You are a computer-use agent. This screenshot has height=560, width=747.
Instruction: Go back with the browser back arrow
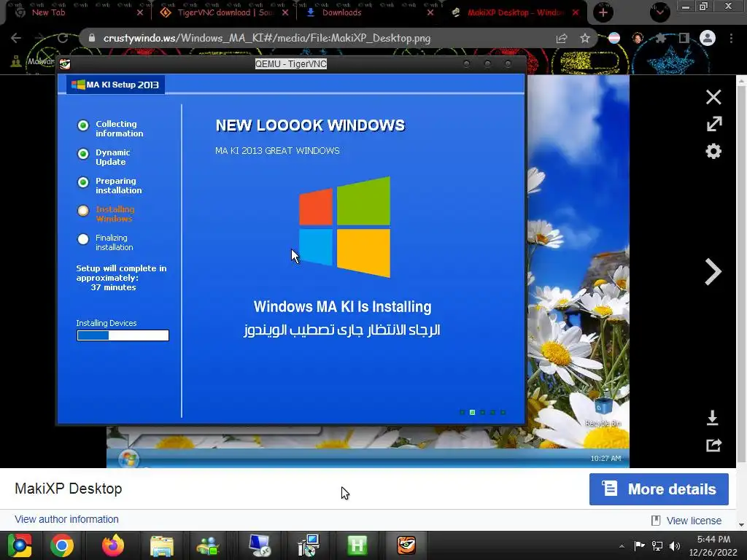click(x=16, y=38)
